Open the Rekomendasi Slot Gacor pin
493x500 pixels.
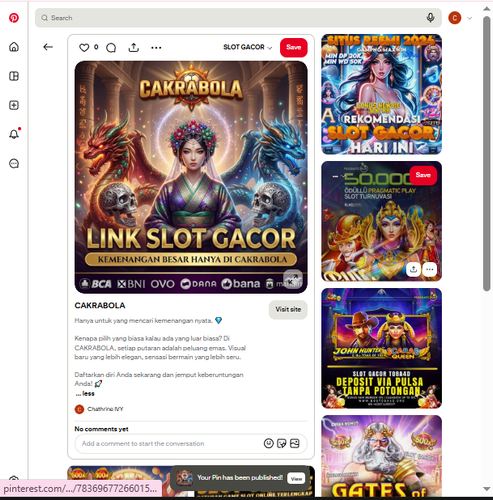tap(382, 94)
